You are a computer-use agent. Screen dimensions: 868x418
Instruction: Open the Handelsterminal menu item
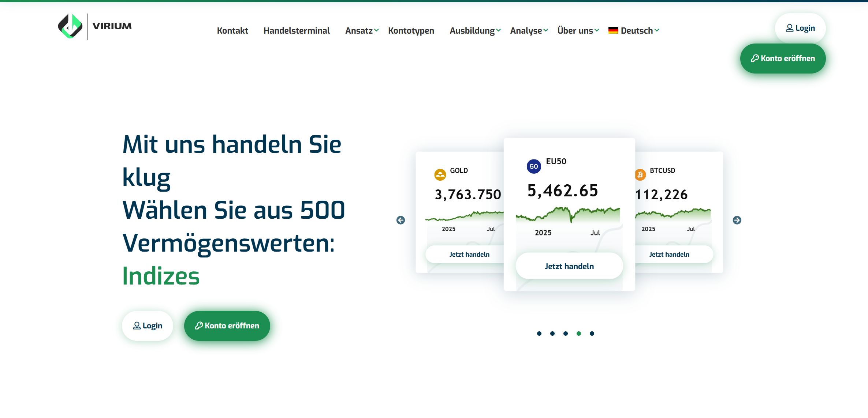[x=297, y=31]
